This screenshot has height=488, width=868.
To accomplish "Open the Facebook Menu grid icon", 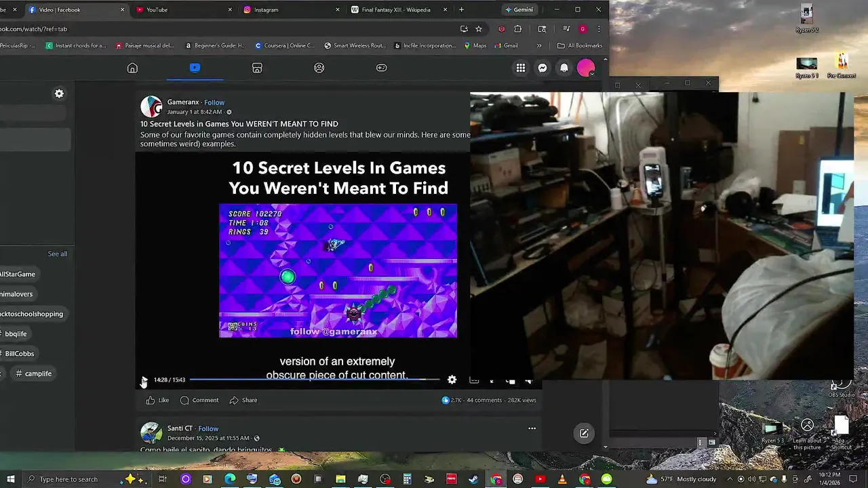I will (521, 68).
